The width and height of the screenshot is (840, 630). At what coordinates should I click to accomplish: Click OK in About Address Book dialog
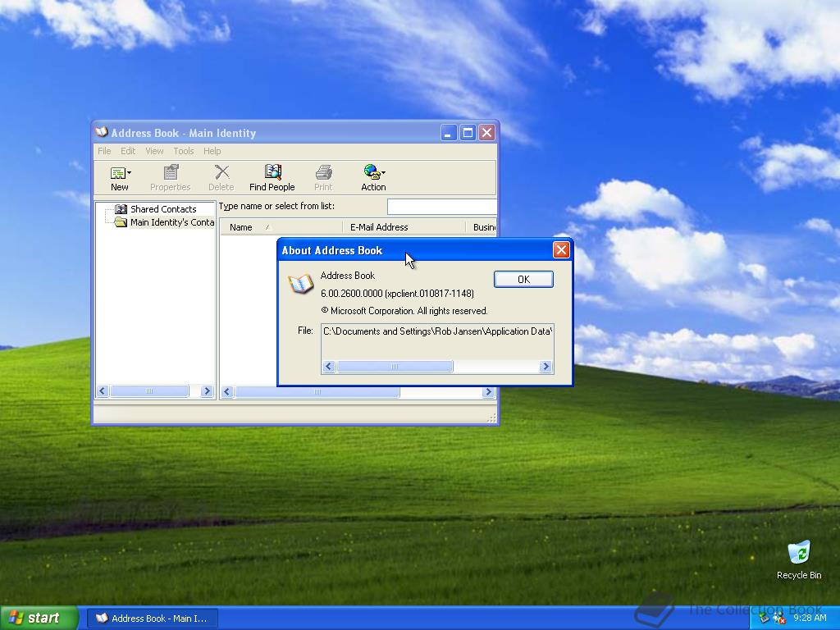click(x=523, y=279)
